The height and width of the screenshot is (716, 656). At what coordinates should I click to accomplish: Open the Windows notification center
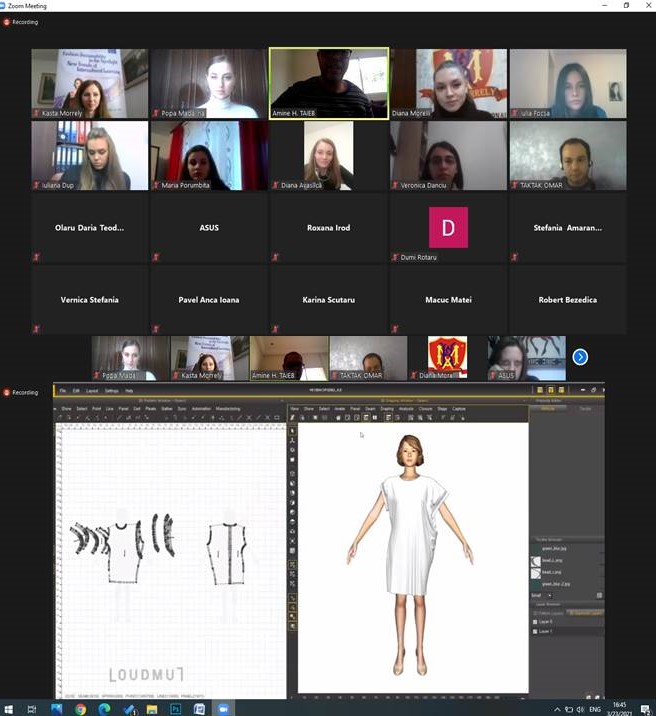pos(646,709)
